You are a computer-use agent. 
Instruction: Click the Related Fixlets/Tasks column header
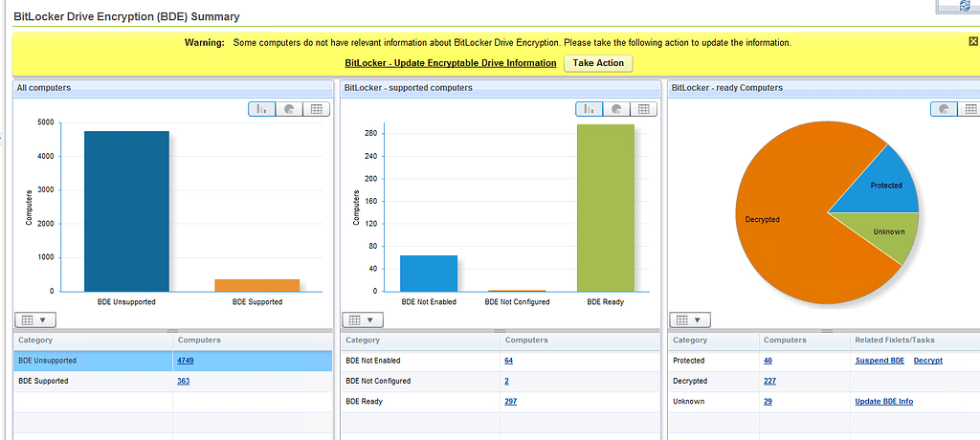(915, 341)
